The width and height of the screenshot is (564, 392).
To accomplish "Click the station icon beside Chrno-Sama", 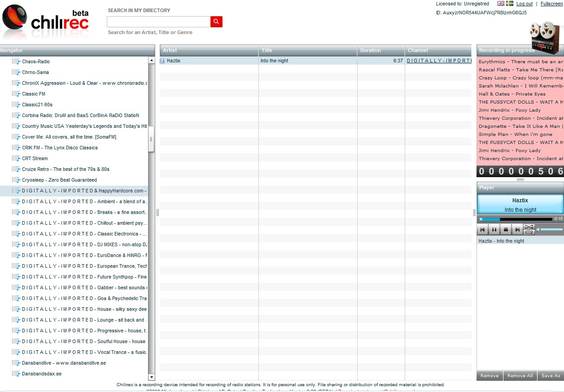I will coord(16,72).
